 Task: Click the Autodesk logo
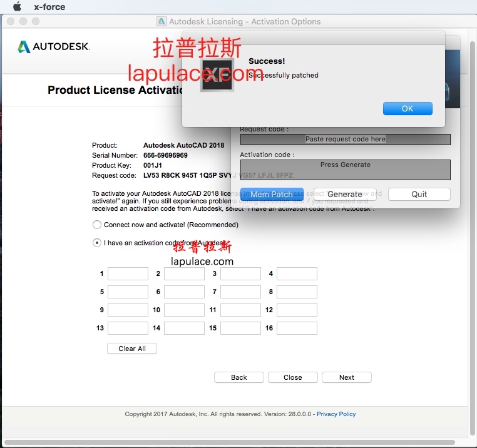(54, 47)
